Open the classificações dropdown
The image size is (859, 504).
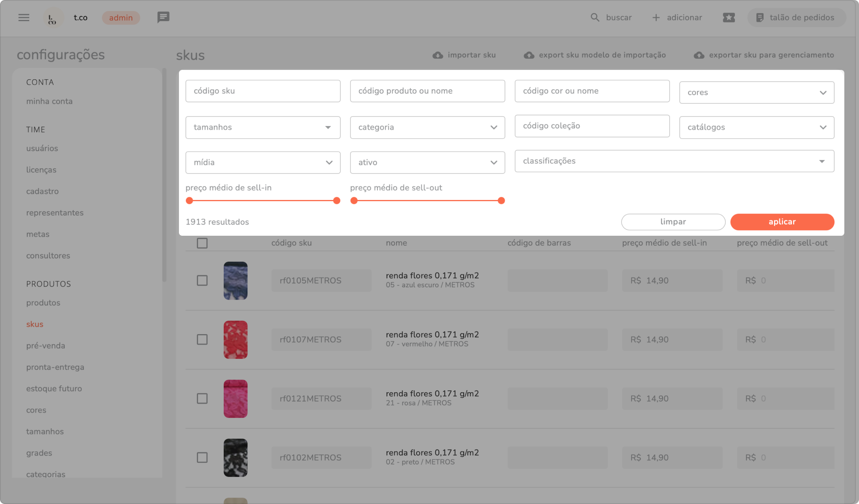pos(674,161)
